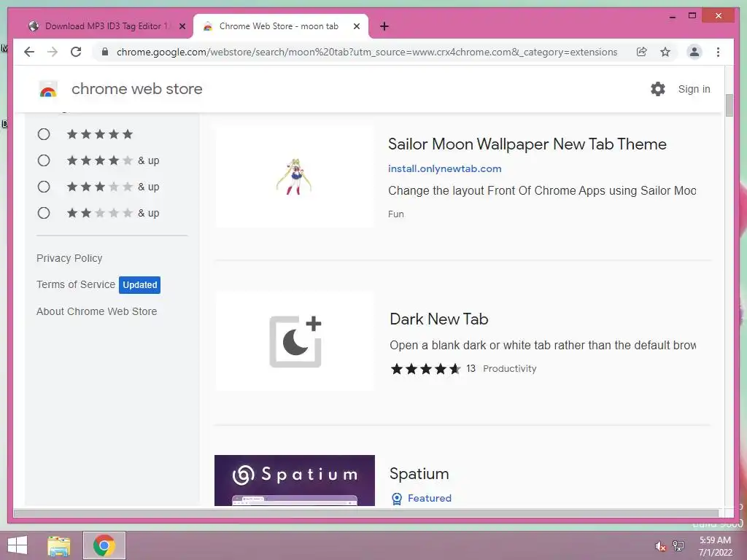Open the Privacy Policy link
The width and height of the screenshot is (747, 560).
pyautogui.click(x=69, y=258)
